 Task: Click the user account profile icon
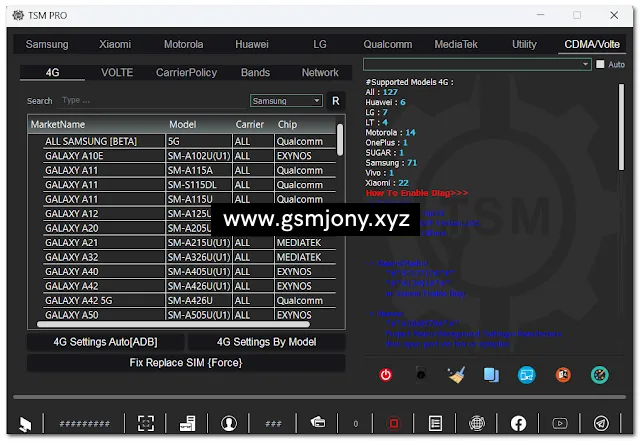(x=229, y=423)
